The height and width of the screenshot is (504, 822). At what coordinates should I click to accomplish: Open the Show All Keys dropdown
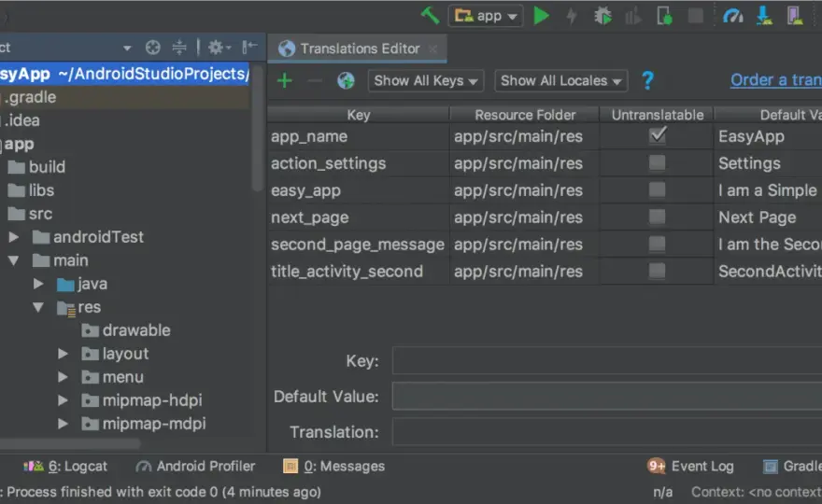click(426, 80)
